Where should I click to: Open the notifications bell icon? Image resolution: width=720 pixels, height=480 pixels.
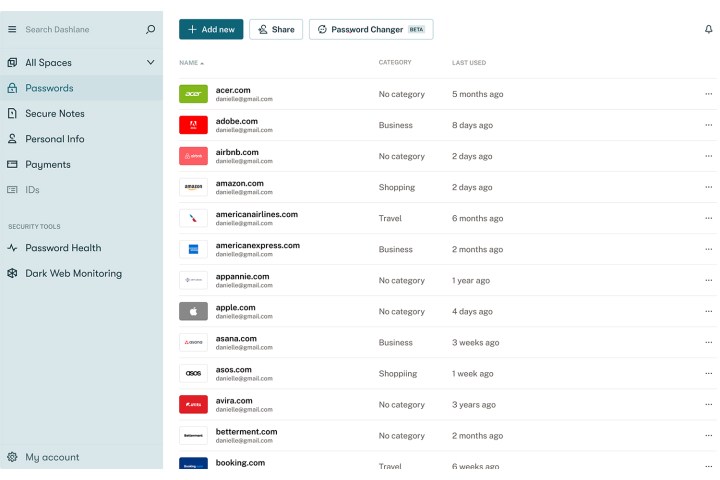[x=709, y=30]
